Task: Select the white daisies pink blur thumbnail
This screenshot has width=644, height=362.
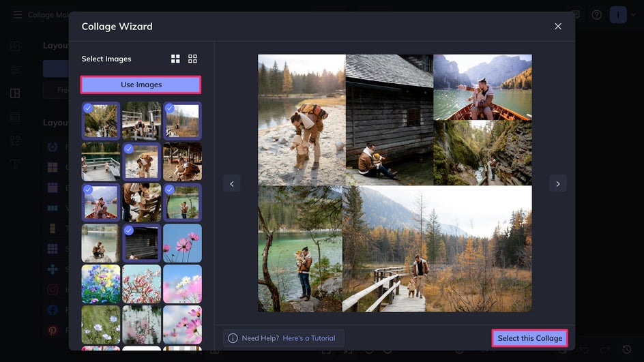Action: pos(182,284)
